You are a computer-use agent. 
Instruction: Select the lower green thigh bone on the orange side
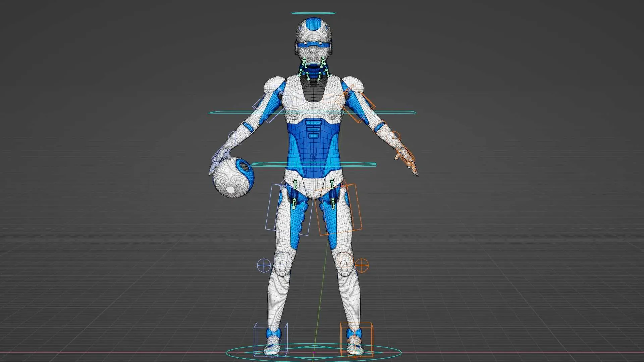(x=333, y=204)
